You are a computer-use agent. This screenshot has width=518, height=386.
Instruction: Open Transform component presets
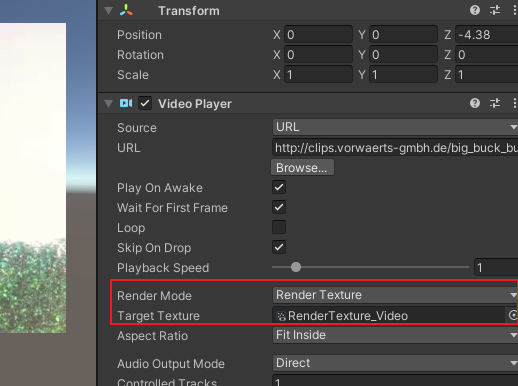pos(495,10)
